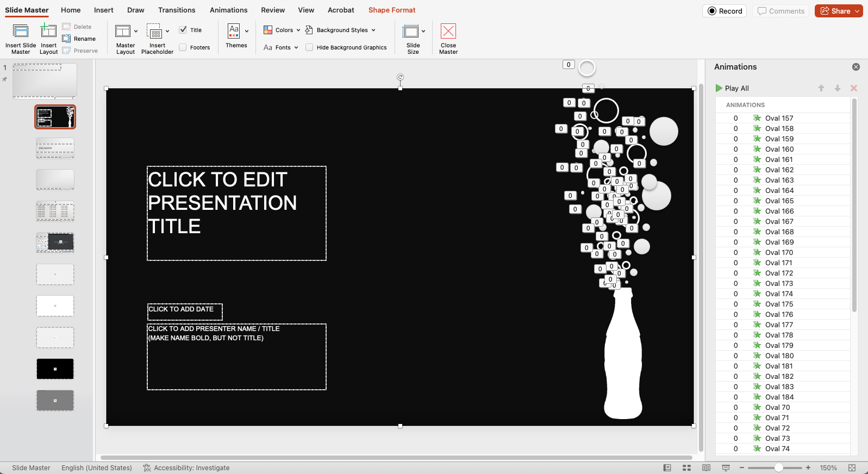Select the slide master thumbnail 1
Viewport: 868px width, 474px height.
pos(45,80)
